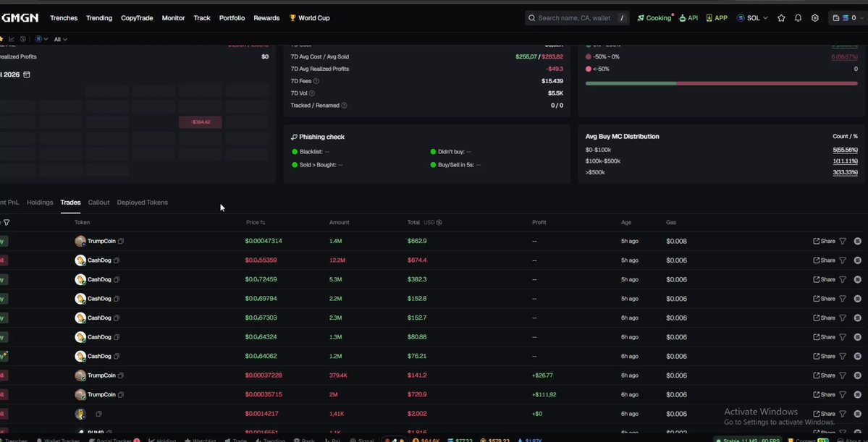This screenshot has height=442, width=868.
Task: Switch to the Holdings tab
Action: click(40, 203)
